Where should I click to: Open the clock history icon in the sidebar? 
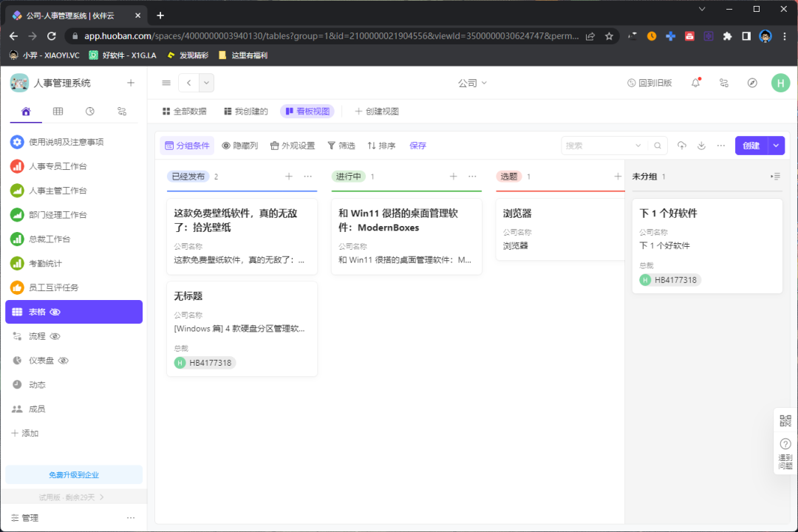[x=90, y=111]
